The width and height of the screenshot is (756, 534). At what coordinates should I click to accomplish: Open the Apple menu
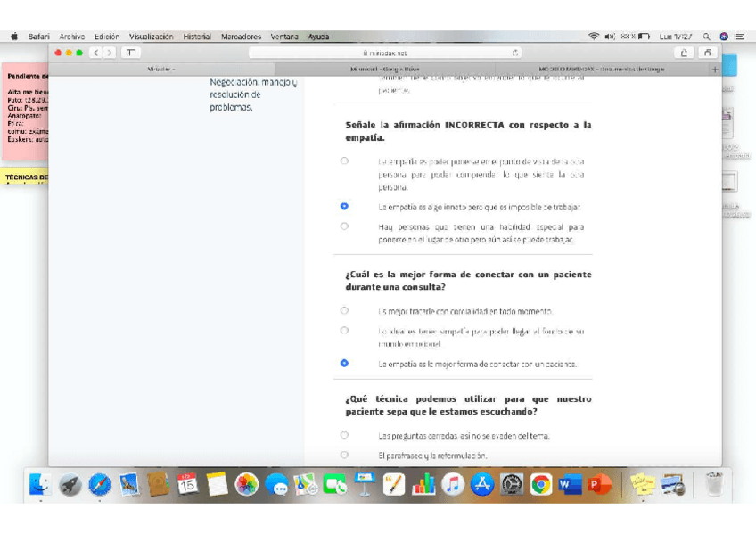pyautogui.click(x=14, y=37)
